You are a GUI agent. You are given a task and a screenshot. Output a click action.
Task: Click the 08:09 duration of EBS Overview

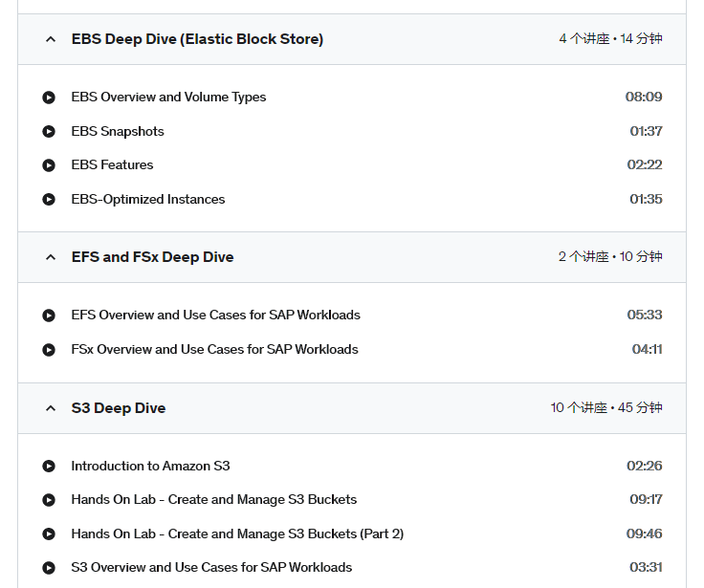pos(644,97)
